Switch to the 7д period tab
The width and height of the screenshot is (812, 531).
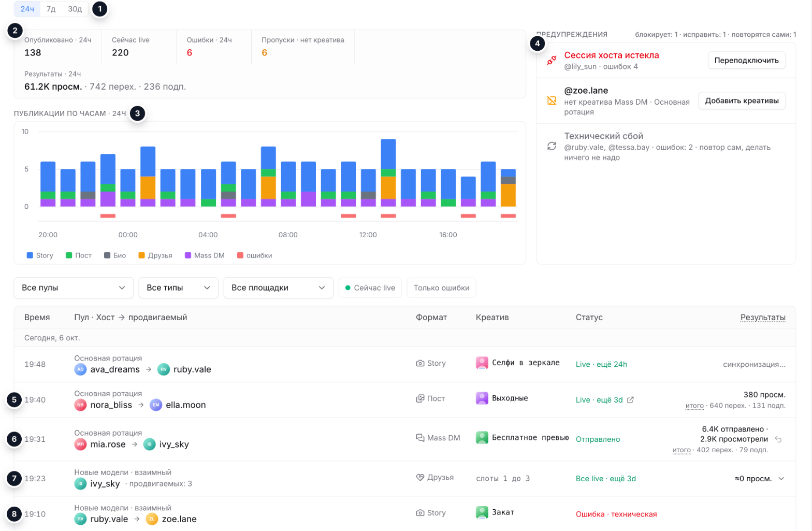[x=51, y=9]
